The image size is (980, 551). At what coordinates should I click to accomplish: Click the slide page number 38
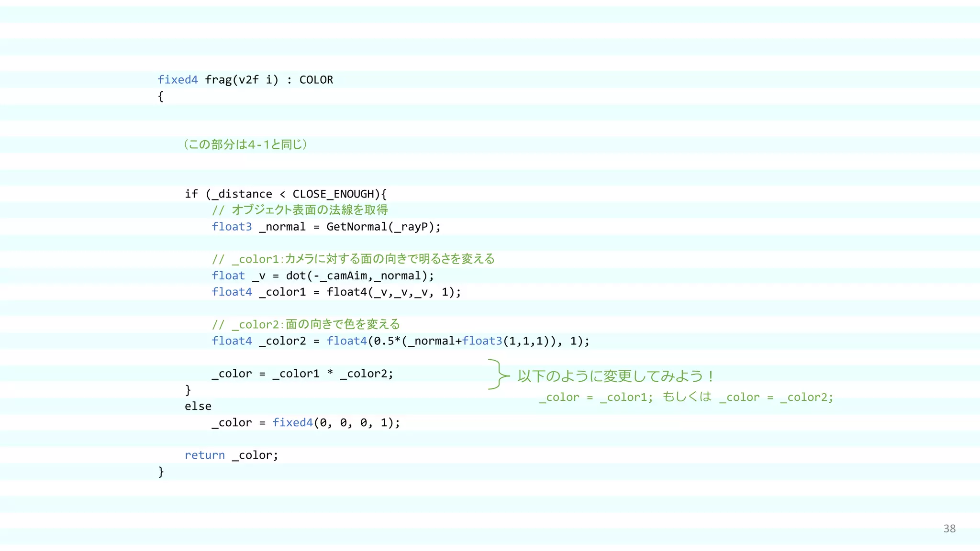point(949,529)
